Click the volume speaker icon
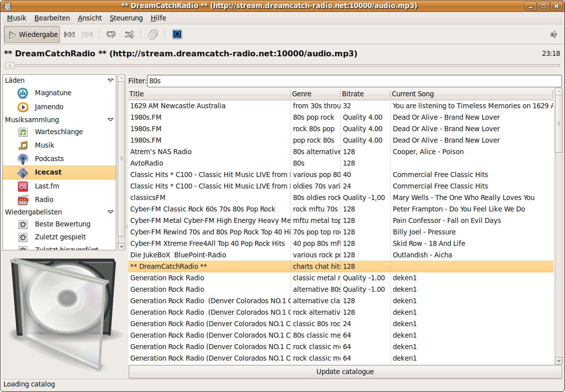Screen dimensions: 565x392 click(x=554, y=34)
